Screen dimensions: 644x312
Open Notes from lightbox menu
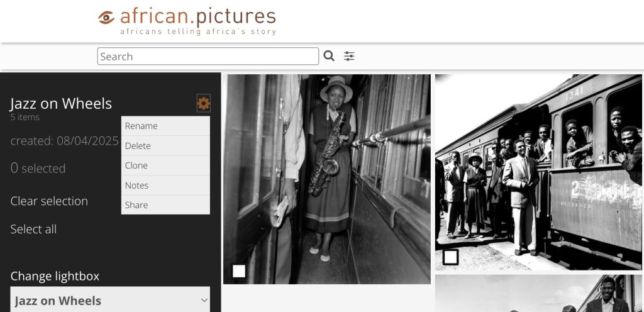click(x=165, y=185)
